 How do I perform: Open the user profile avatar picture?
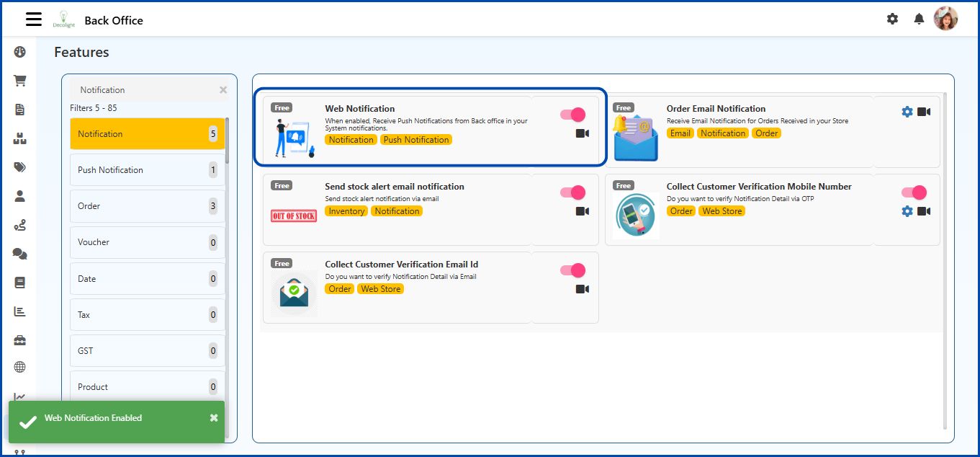click(x=946, y=18)
